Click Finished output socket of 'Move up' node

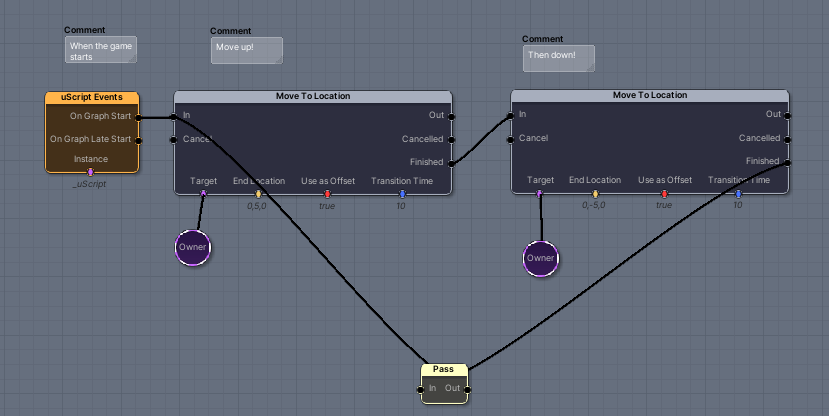click(452, 162)
